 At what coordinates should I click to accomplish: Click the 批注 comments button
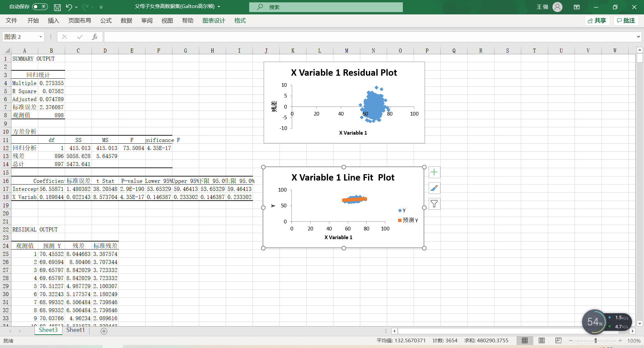(626, 21)
